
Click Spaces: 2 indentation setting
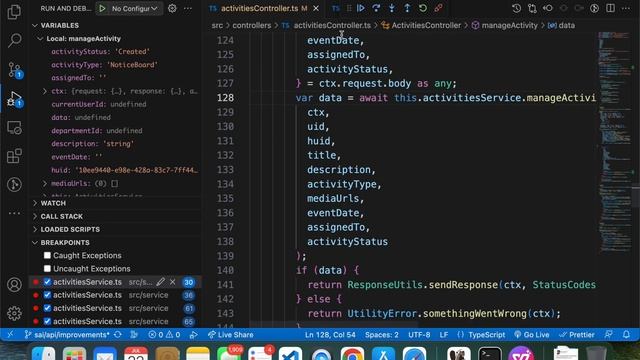pos(382,335)
